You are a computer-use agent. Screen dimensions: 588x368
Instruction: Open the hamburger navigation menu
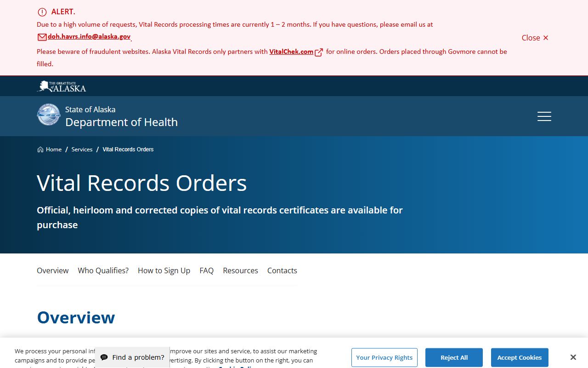pos(544,116)
